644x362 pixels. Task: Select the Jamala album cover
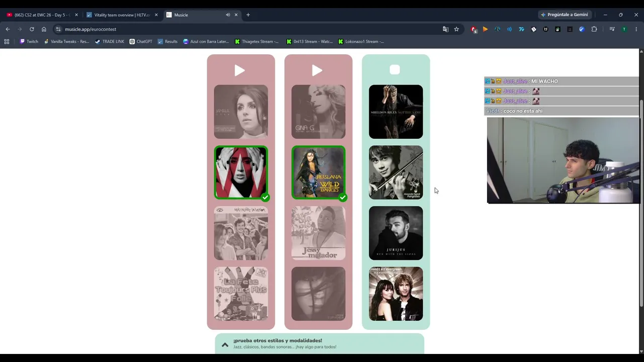[x=241, y=112]
